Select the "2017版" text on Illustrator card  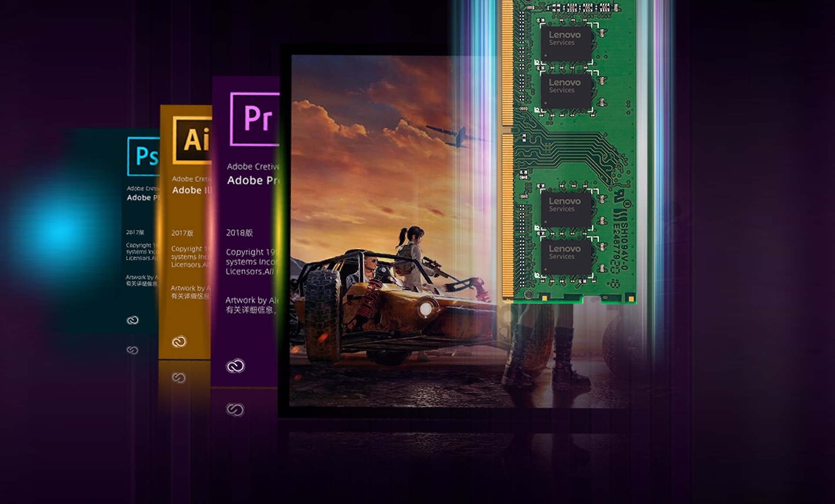coord(182,233)
